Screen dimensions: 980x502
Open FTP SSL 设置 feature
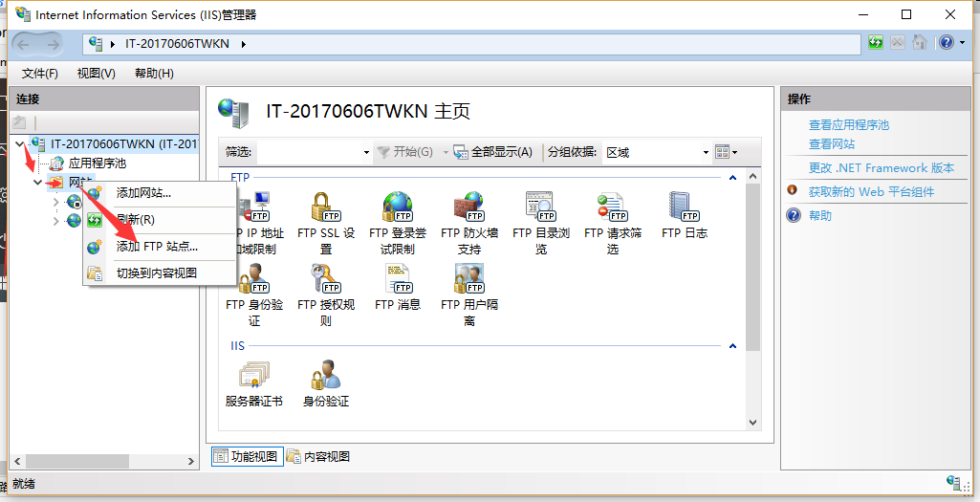tap(326, 223)
